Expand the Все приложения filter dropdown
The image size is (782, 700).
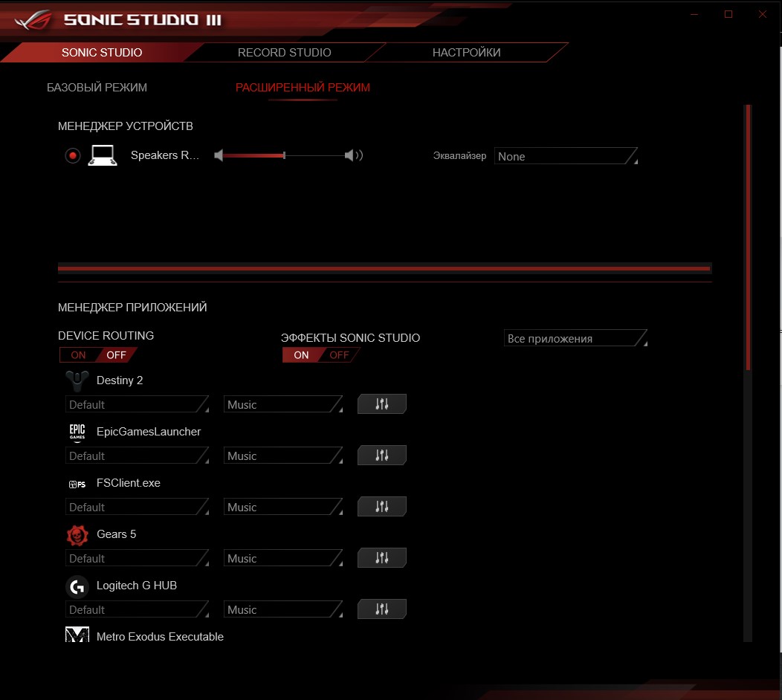click(575, 339)
